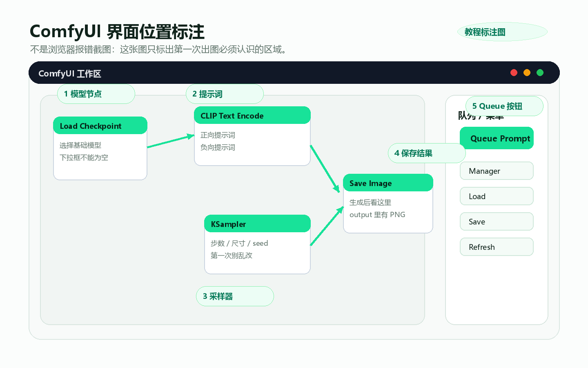Click the green window dot
Screen dimensions: 588x368
(540, 73)
